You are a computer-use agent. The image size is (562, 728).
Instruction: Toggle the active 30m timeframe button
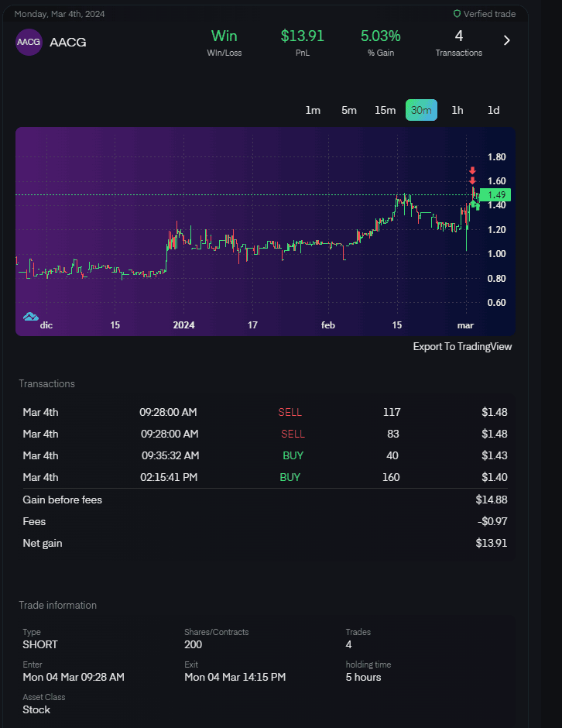point(421,110)
